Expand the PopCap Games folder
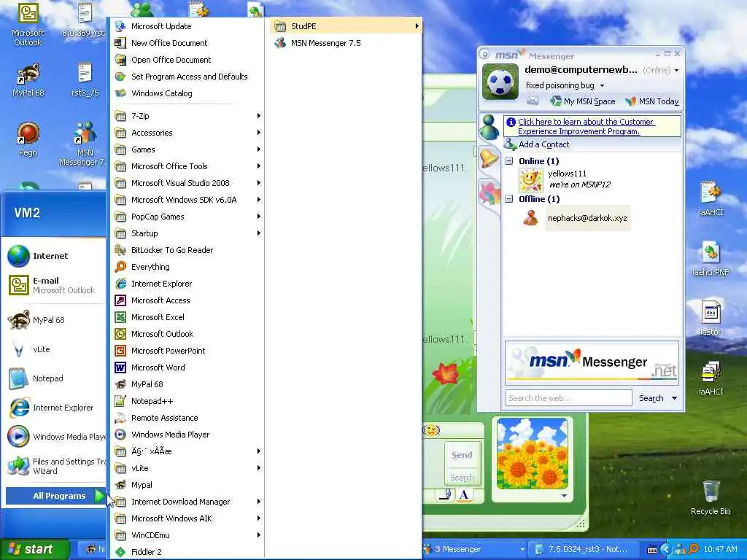This screenshot has height=560, width=747. click(x=187, y=217)
